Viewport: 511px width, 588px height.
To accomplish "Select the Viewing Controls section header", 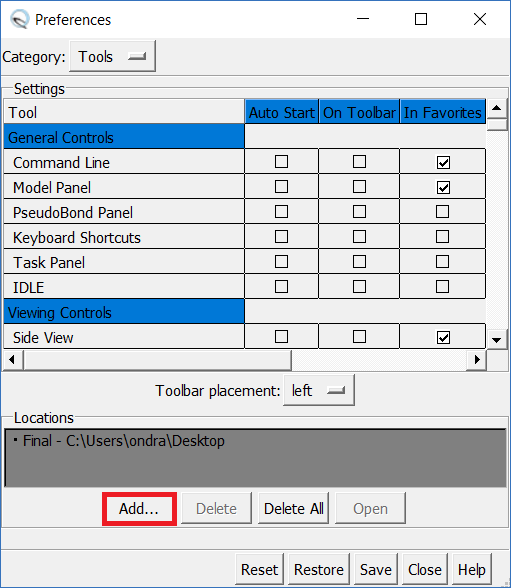I will tap(124, 312).
